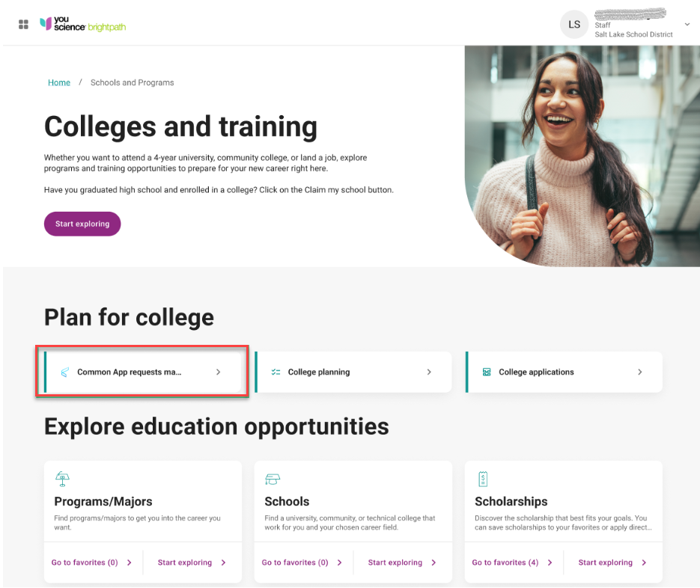Select the Home breadcrumb link
Viewport: 700px width, 588px height.
[58, 82]
